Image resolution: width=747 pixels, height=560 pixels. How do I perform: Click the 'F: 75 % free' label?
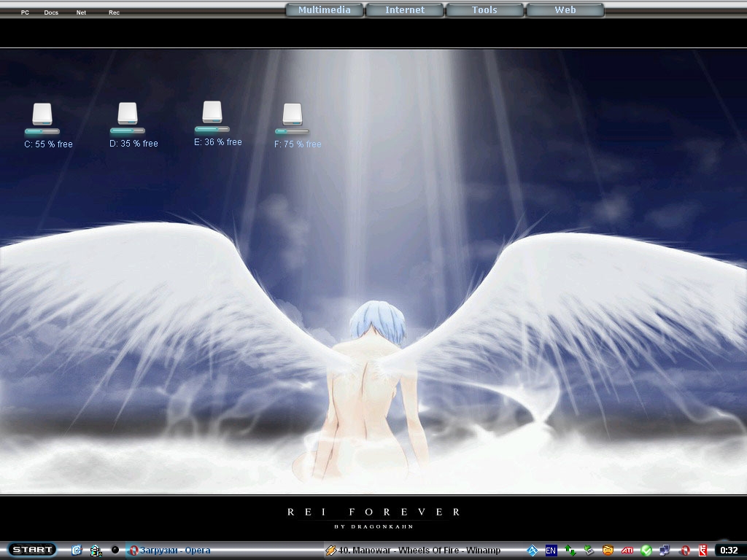(x=298, y=144)
